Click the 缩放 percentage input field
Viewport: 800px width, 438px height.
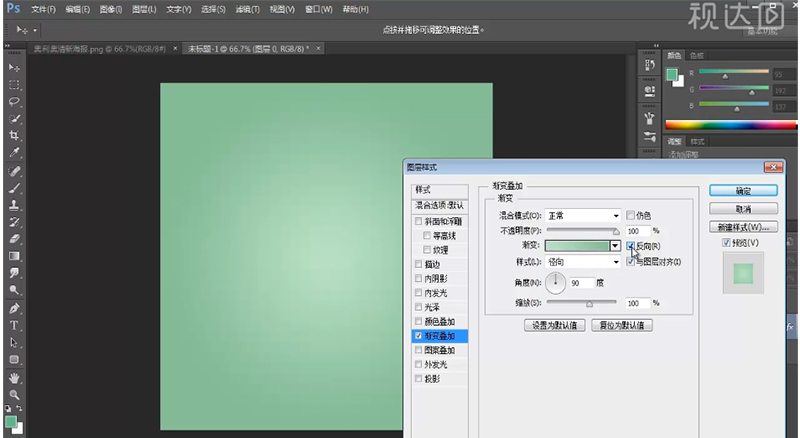638,303
